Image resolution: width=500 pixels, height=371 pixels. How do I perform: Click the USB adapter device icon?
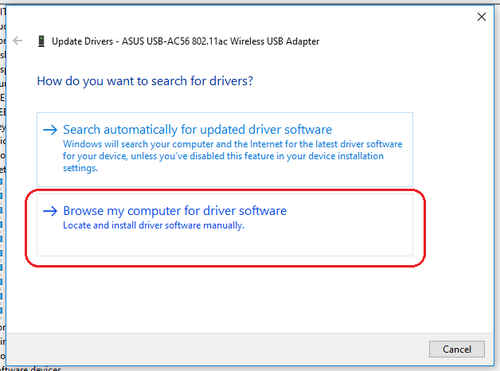point(41,41)
